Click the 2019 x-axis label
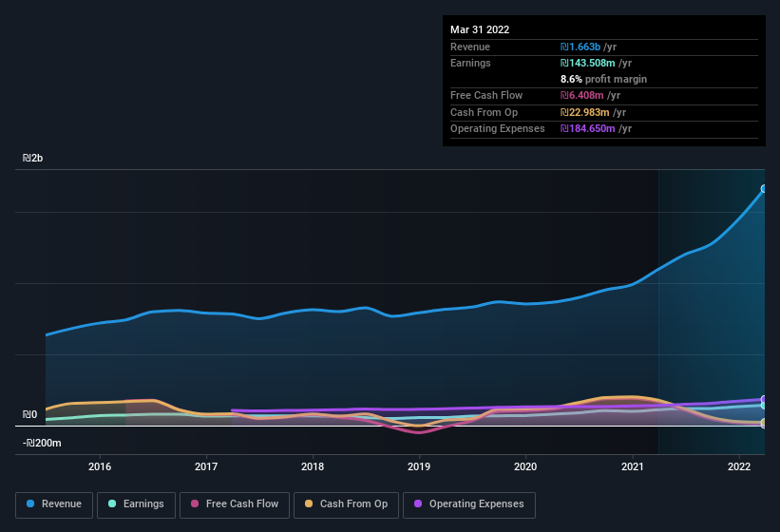This screenshot has height=532, width=780. pos(419,466)
